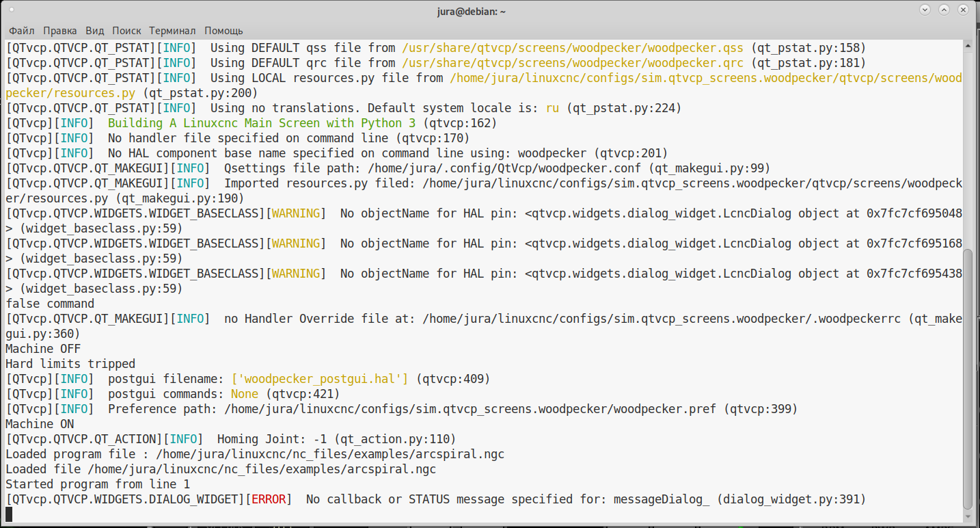980x528 pixels.
Task: Click 'Started program from line 1'
Action: 98,484
